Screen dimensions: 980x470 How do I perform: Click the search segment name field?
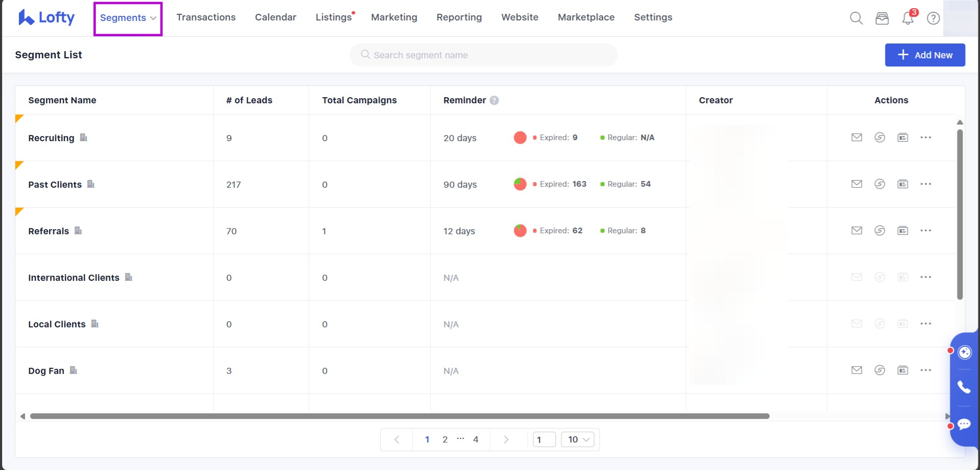click(x=483, y=55)
